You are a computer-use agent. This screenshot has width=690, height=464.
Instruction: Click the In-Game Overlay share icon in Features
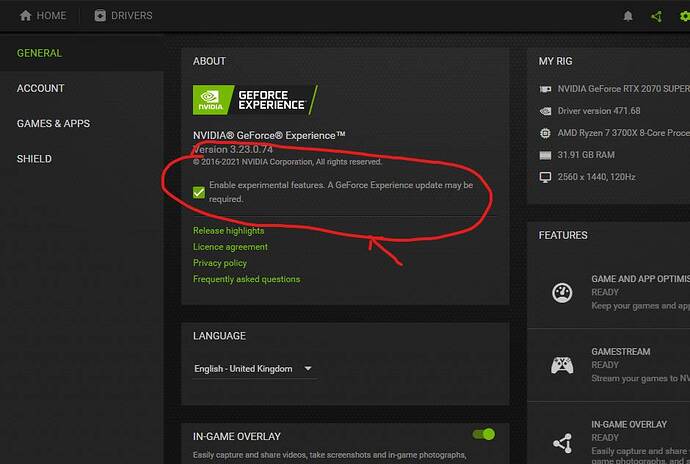coord(563,443)
